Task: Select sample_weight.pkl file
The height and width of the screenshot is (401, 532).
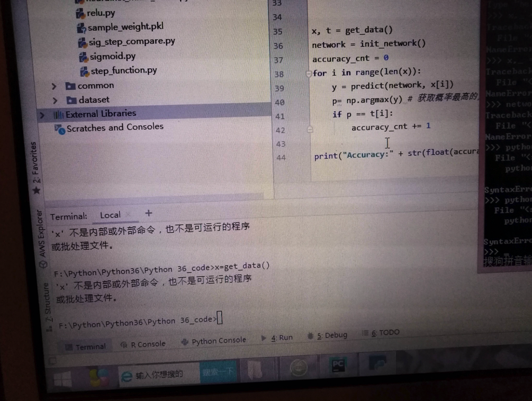Action: point(125,27)
